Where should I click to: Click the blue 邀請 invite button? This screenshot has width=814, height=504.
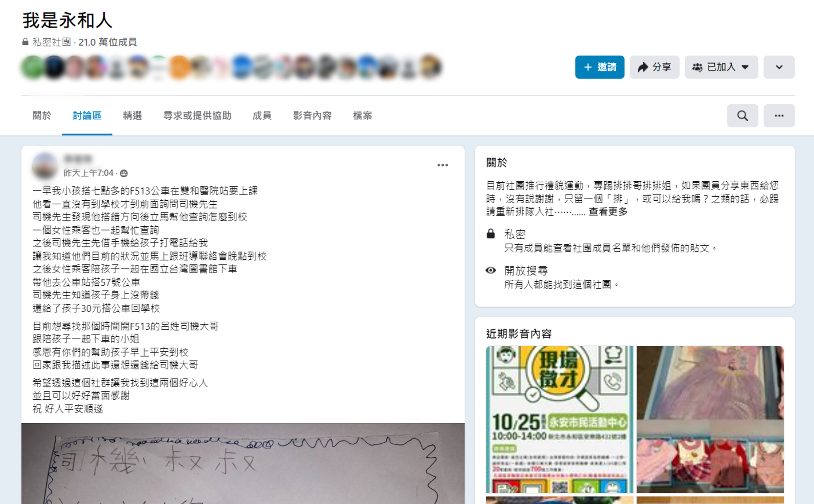[599, 67]
